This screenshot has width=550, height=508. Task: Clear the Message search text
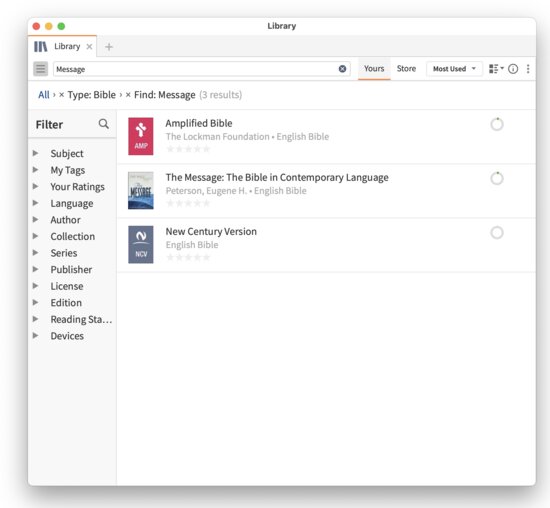coord(342,69)
